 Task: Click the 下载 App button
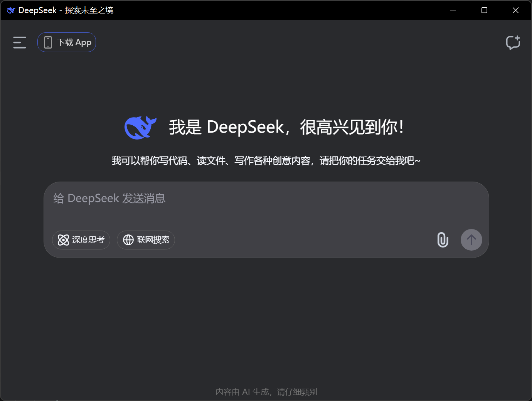(x=67, y=42)
